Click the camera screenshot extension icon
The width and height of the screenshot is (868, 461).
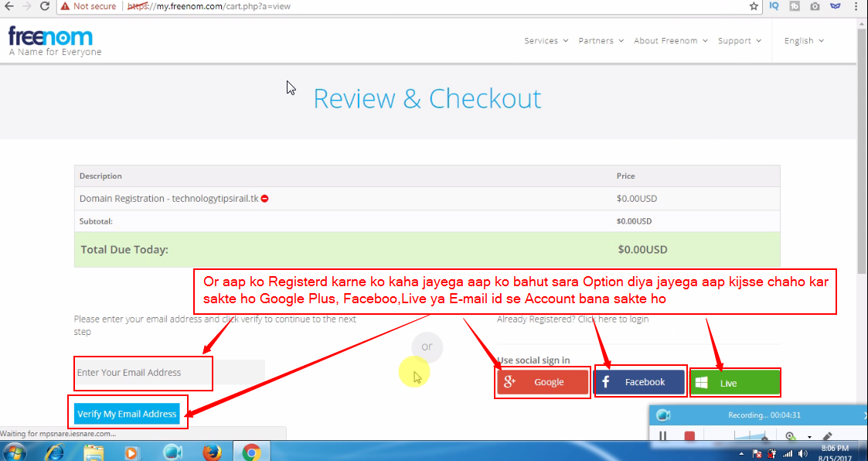pos(815,6)
